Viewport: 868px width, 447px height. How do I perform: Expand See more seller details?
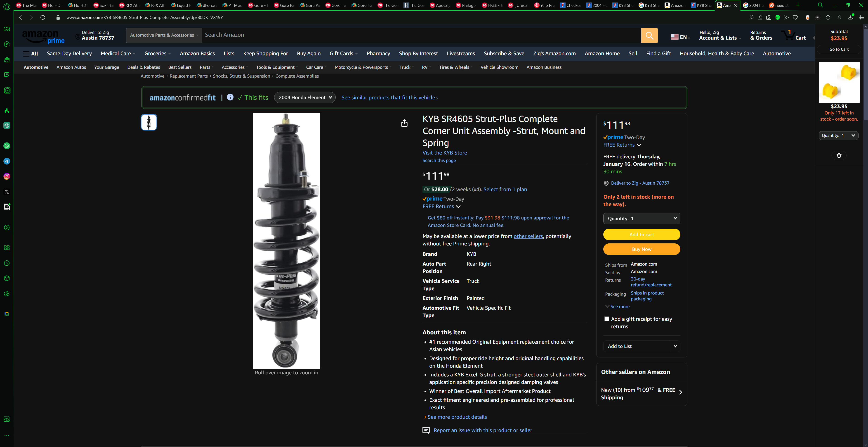point(617,307)
